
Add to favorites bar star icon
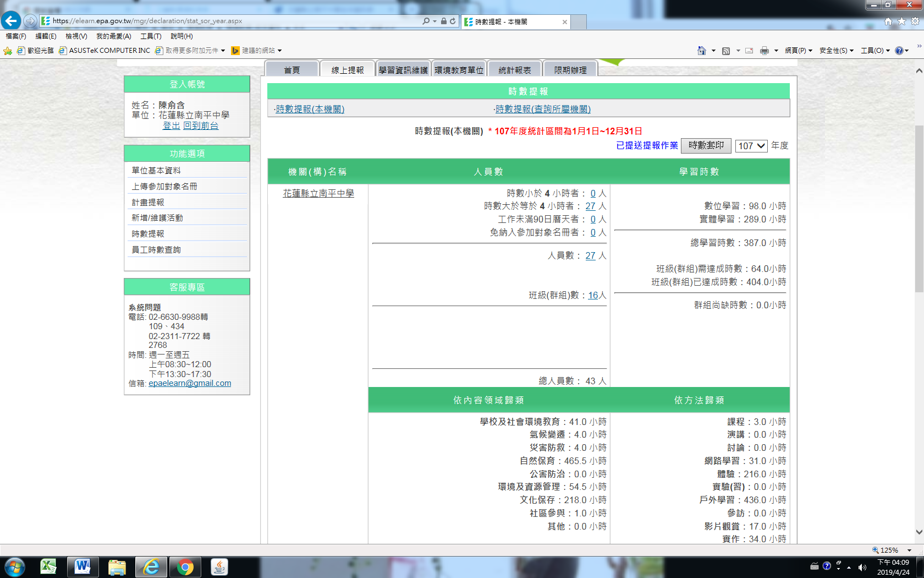point(8,51)
